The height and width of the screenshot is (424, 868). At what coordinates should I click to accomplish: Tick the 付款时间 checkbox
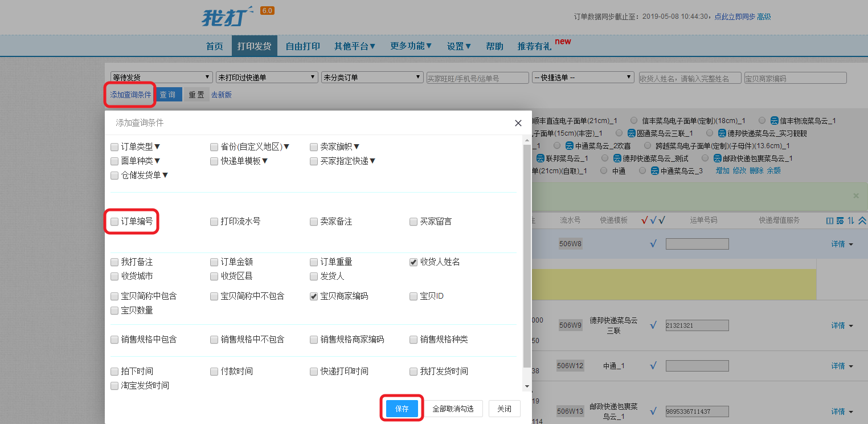tap(214, 372)
